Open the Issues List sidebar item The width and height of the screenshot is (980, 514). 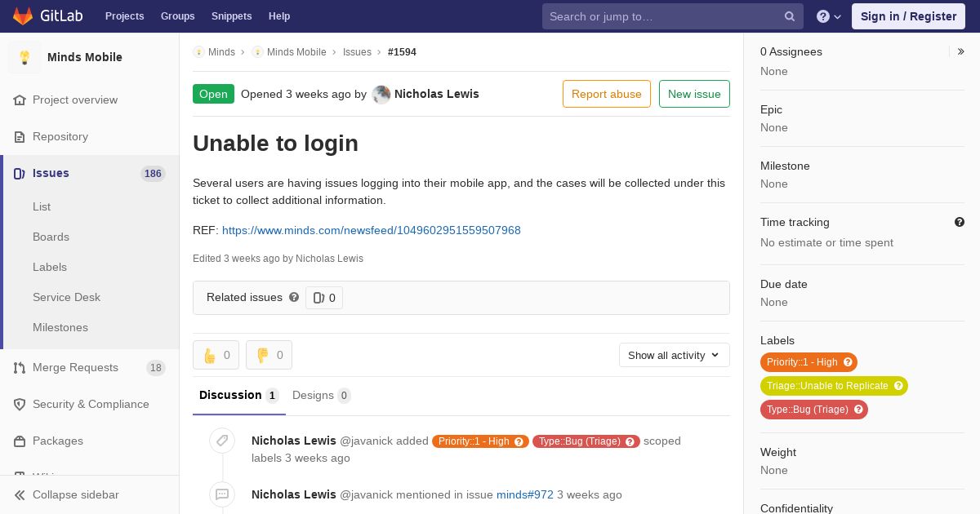click(x=42, y=207)
